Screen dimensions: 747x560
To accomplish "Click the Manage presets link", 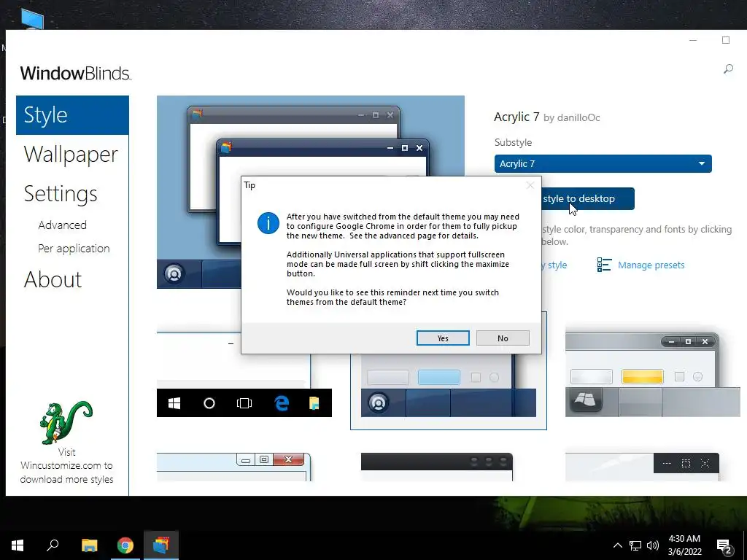I will [x=651, y=265].
